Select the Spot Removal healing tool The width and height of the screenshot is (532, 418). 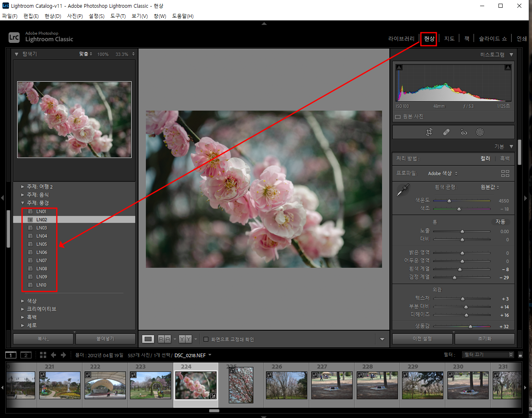point(446,132)
